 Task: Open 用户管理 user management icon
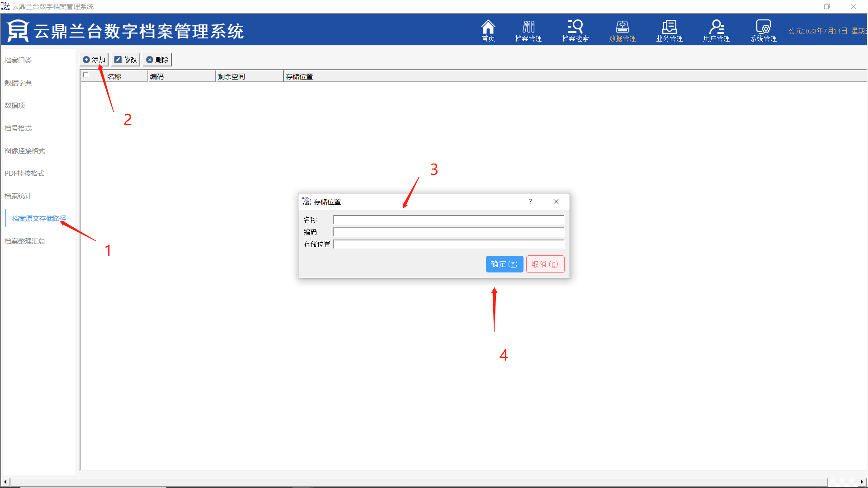point(716,30)
